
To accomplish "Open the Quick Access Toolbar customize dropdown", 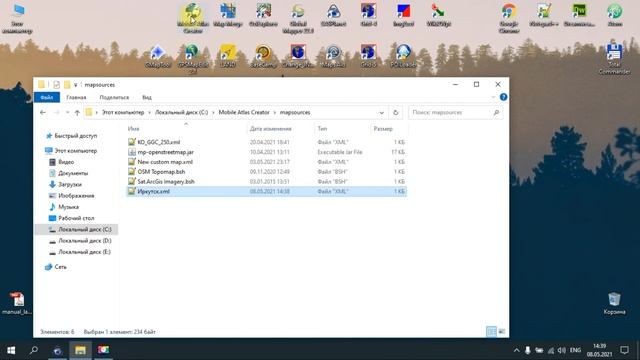I will pos(76,85).
